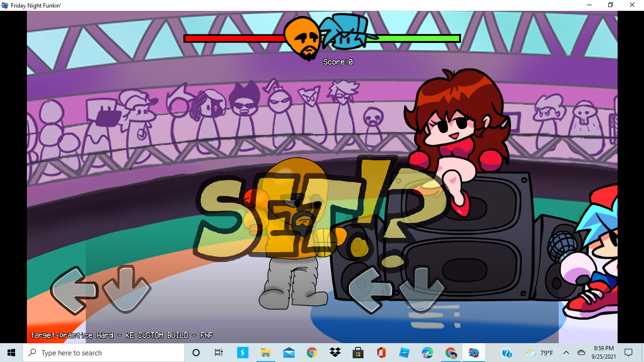The image size is (644, 362).
Task: Open the 79°F weather widget
Action: click(539, 353)
